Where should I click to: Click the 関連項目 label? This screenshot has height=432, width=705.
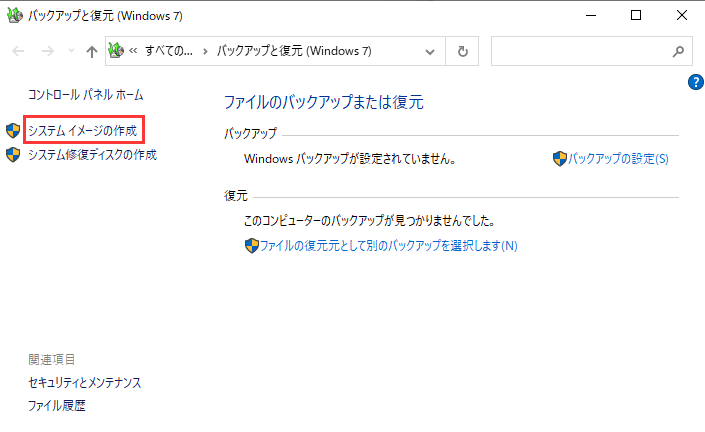click(x=52, y=359)
